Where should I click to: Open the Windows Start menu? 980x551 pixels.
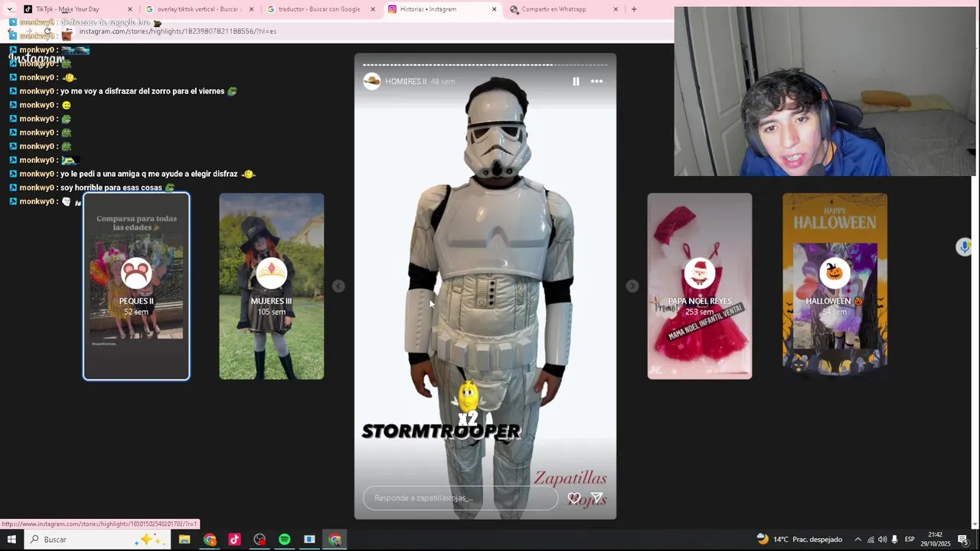[11, 540]
